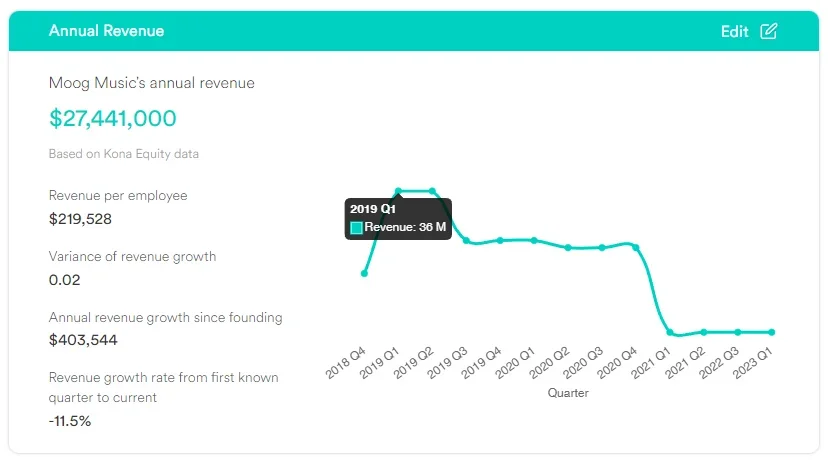Select the 2020 Q1 data point on chart
Image resolution: width=828 pixels, height=462 pixels.
(x=534, y=240)
